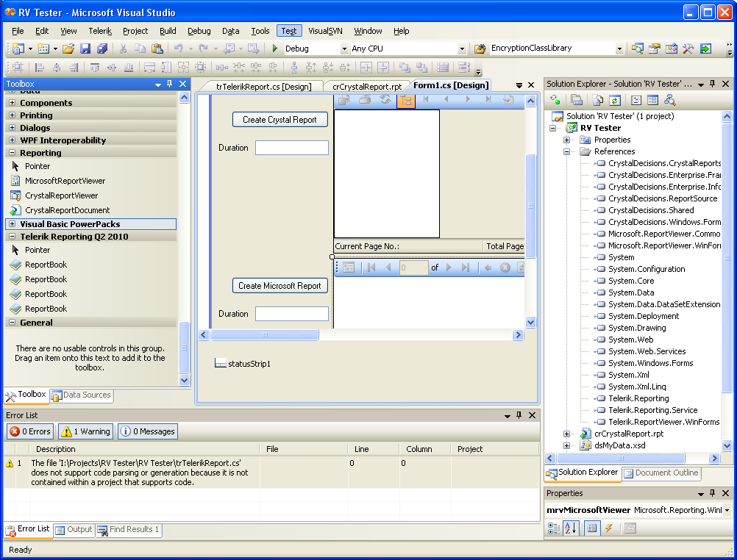Switch to crCrystalReport.rpt tab

pyautogui.click(x=367, y=87)
